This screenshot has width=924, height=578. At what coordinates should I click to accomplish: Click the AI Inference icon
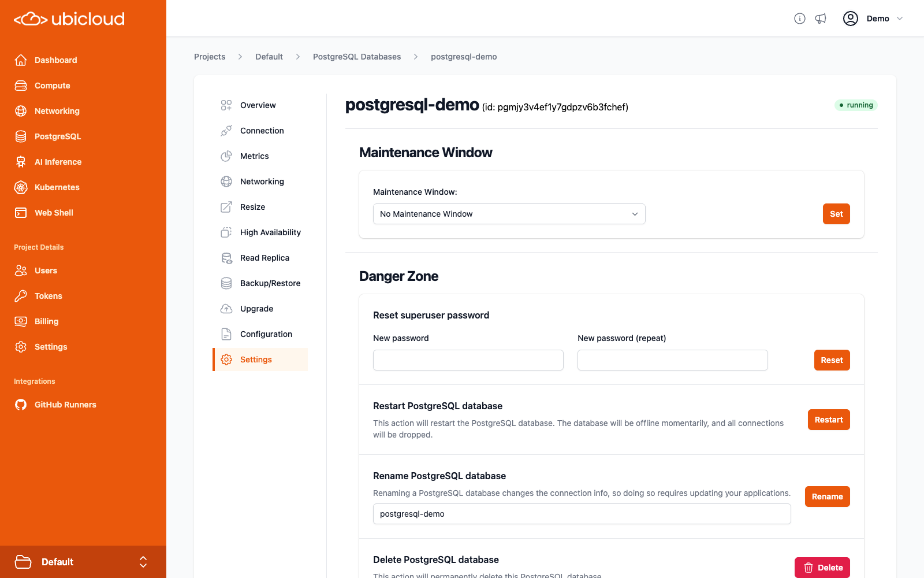pyautogui.click(x=21, y=162)
